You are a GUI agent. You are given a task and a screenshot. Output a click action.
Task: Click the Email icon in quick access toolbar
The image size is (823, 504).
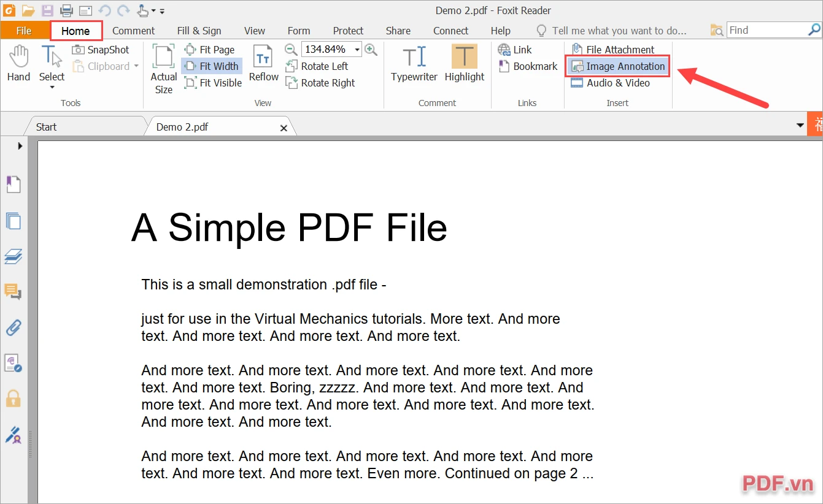[x=85, y=10]
